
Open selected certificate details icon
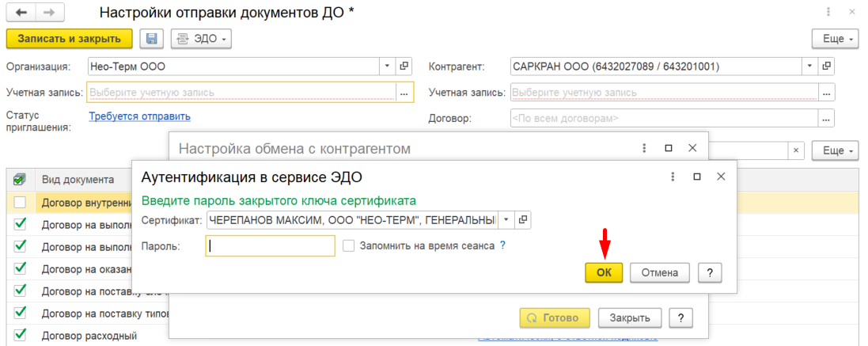coord(522,220)
